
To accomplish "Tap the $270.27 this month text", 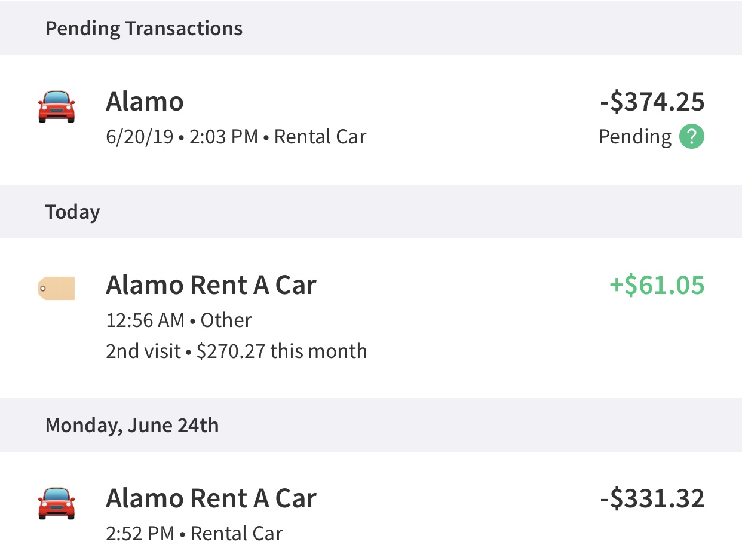I will (x=281, y=351).
